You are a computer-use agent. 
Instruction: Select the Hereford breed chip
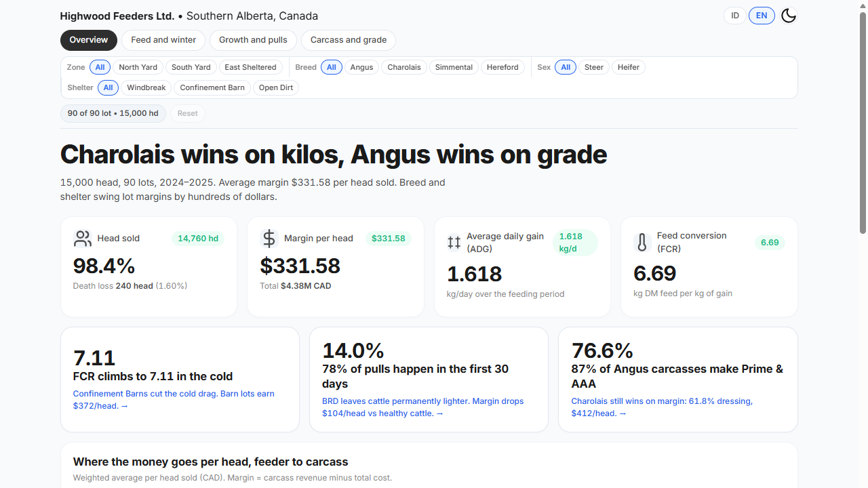pos(502,67)
